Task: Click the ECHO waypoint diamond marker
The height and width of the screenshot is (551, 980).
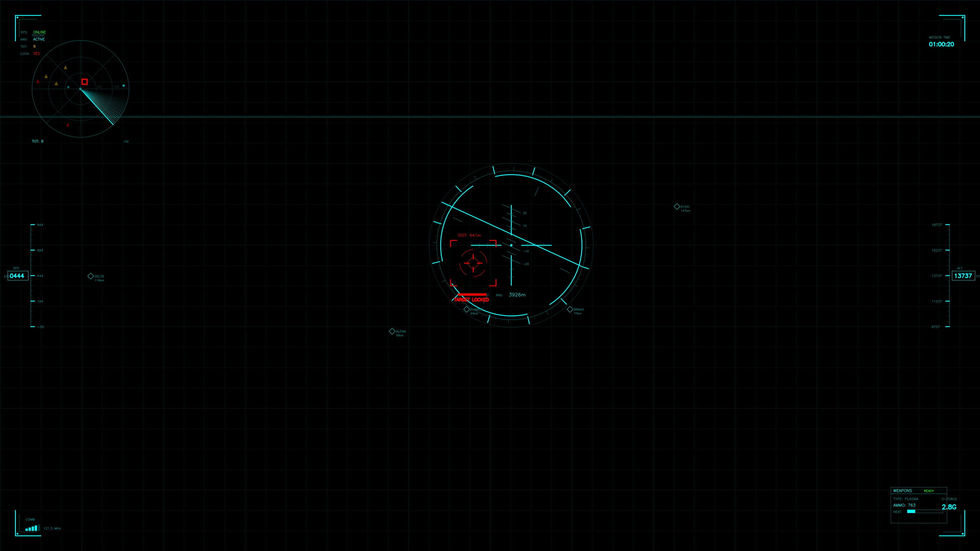Action: coord(677,206)
